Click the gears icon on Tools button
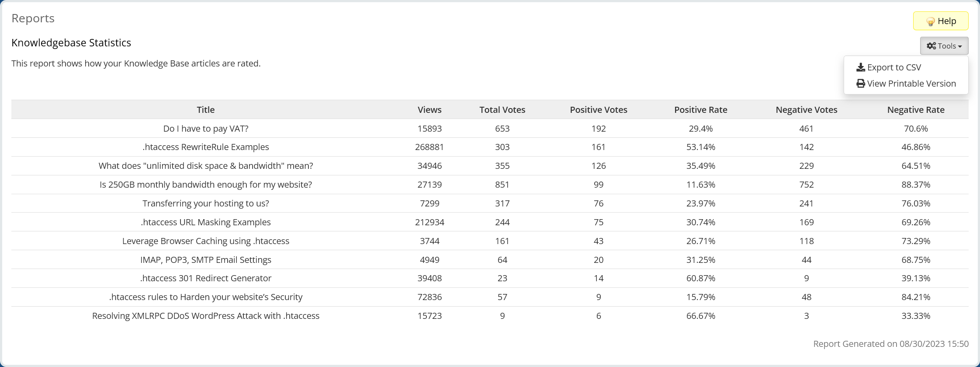Screen dimensions: 980x367 pyautogui.click(x=931, y=46)
